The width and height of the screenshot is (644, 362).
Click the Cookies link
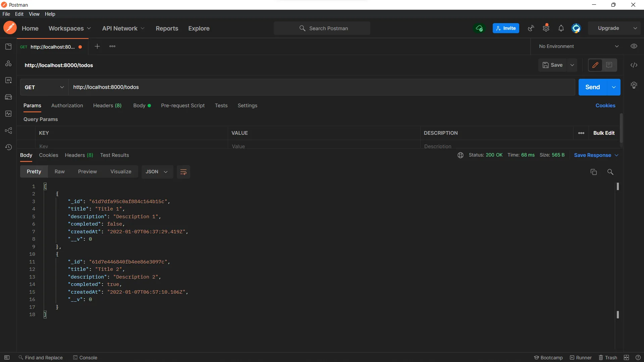[605, 106]
